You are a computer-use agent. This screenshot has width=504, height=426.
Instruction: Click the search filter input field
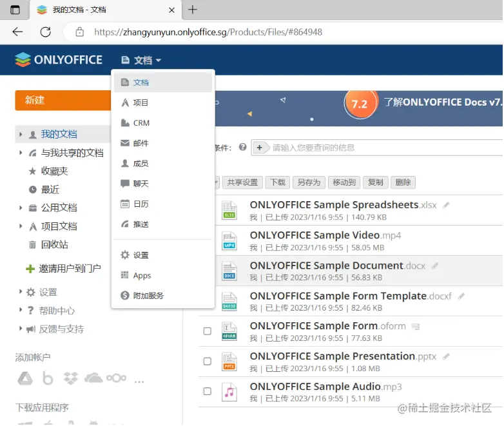pos(387,148)
